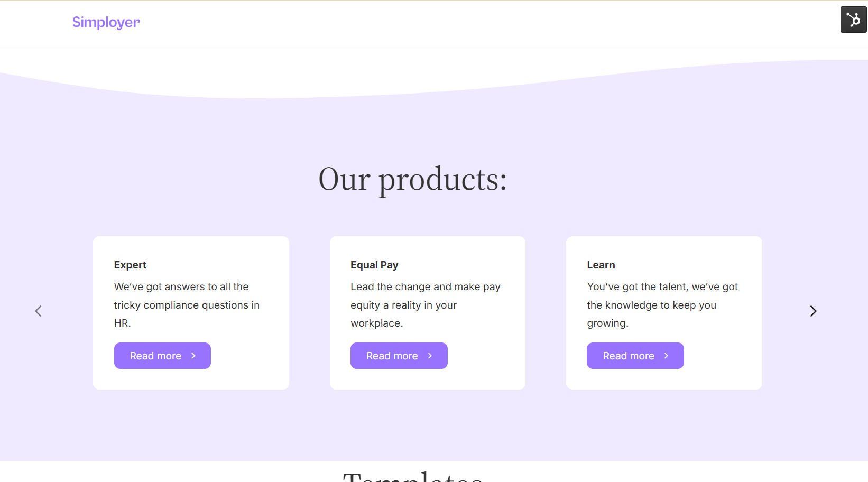The width and height of the screenshot is (868, 482).
Task: Advance to the next products slide
Action: [x=813, y=311]
